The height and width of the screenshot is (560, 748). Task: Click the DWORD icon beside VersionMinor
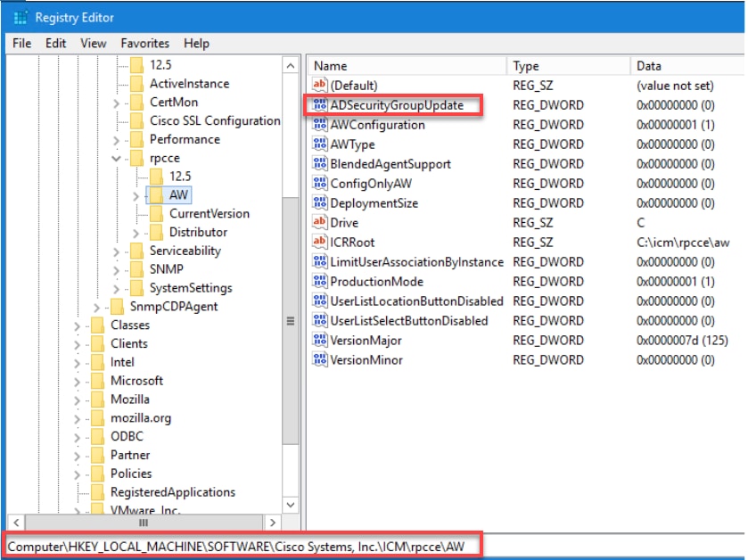click(320, 359)
